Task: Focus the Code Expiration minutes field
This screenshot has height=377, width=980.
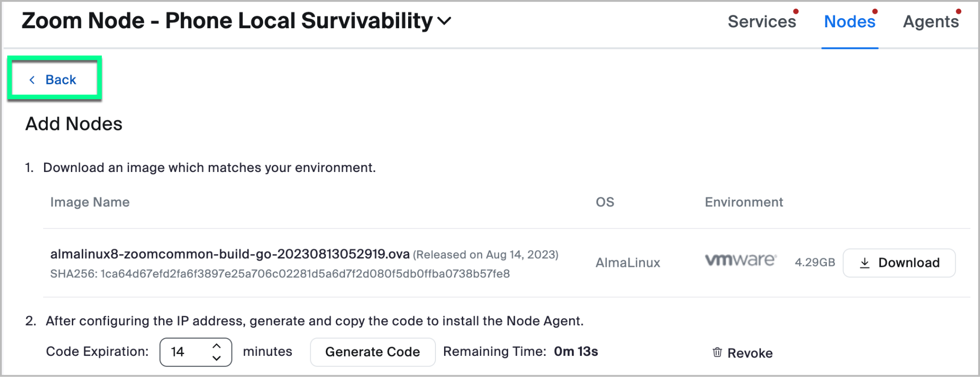Action: tap(184, 352)
